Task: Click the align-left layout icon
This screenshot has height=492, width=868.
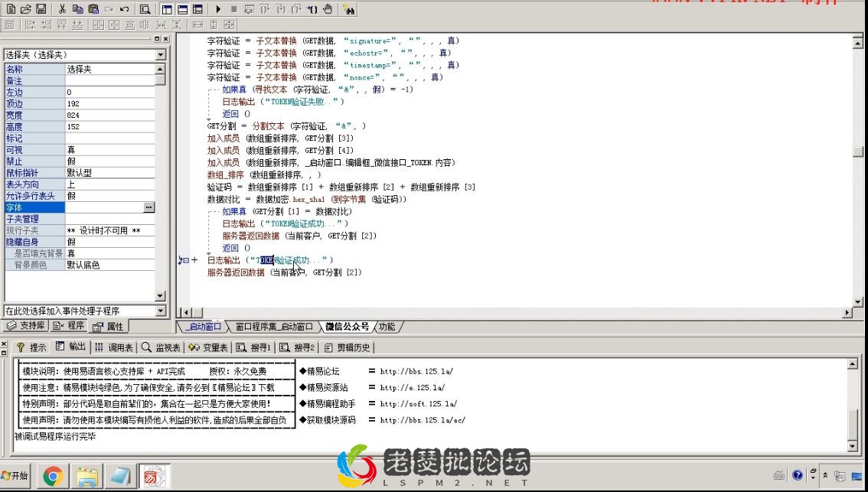Action: (x=31, y=25)
